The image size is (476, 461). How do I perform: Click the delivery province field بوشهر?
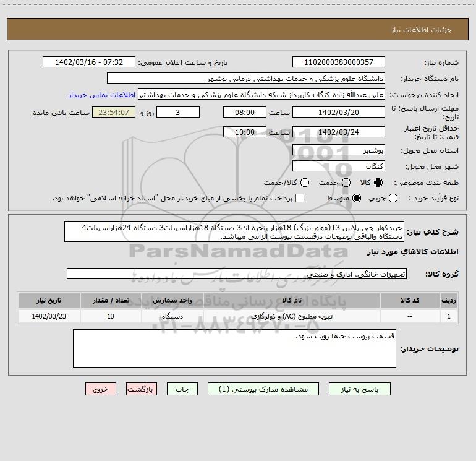tap(339, 150)
